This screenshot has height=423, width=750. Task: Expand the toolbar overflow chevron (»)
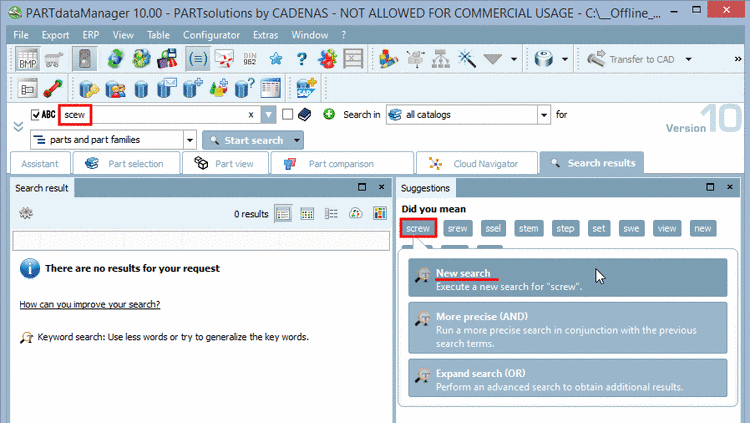[x=738, y=59]
